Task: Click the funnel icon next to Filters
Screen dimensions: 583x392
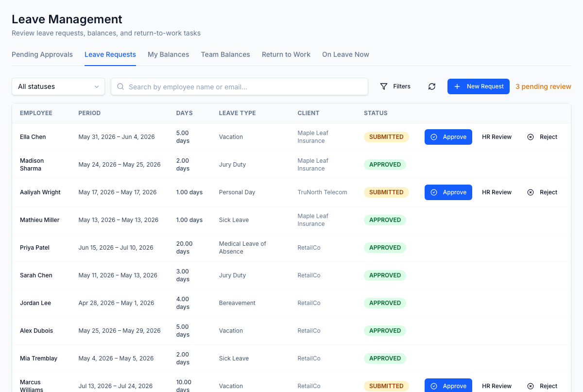Action: coord(384,86)
